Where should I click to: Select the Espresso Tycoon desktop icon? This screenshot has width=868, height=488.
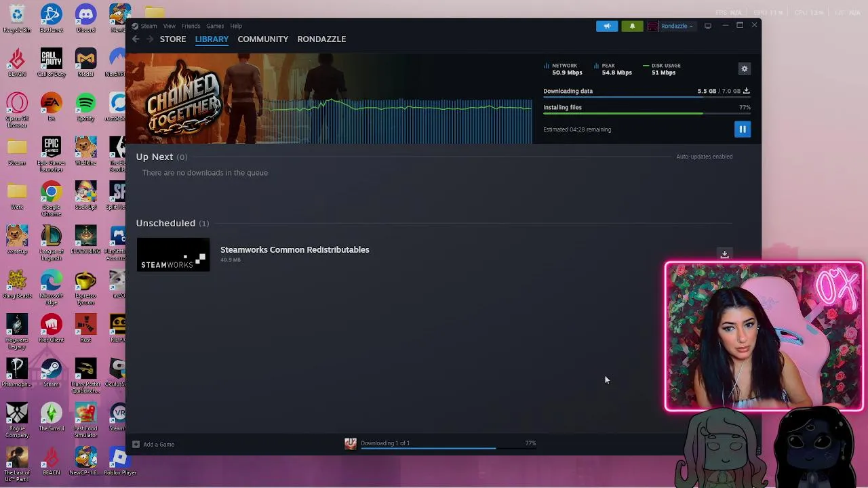click(x=85, y=287)
